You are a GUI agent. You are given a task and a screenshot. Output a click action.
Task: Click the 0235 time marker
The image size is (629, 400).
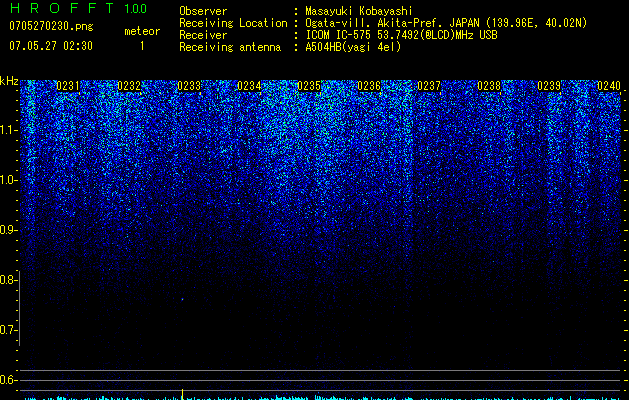(x=309, y=86)
